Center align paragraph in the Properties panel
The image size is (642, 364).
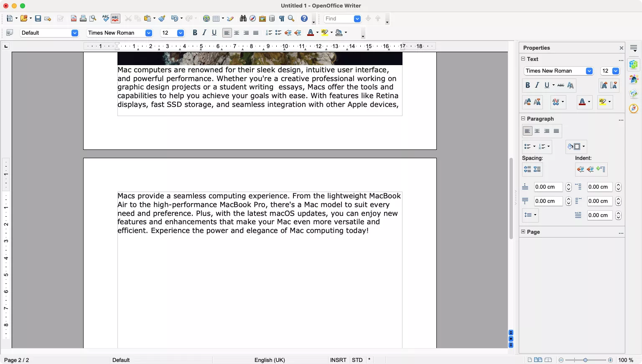tap(537, 131)
